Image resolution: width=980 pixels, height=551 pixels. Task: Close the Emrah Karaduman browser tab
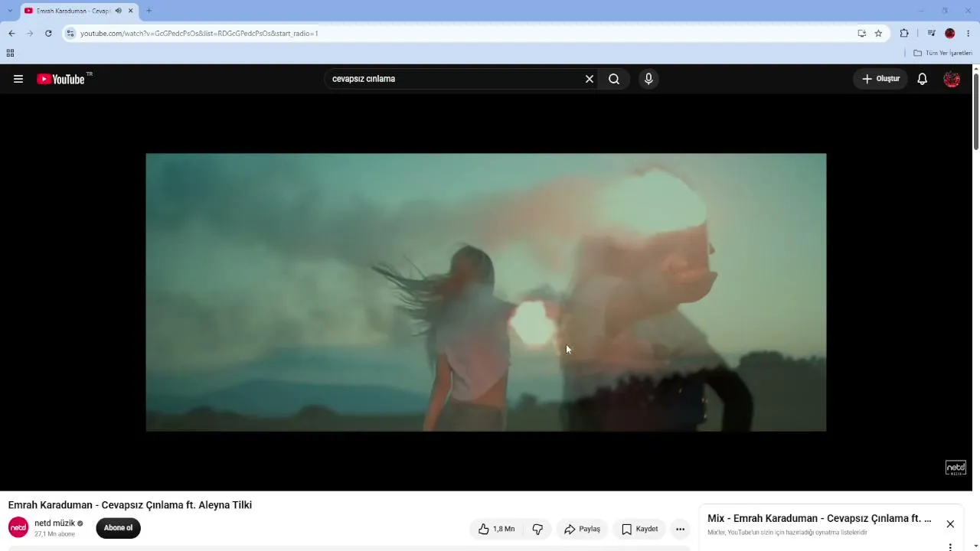pyautogui.click(x=131, y=11)
